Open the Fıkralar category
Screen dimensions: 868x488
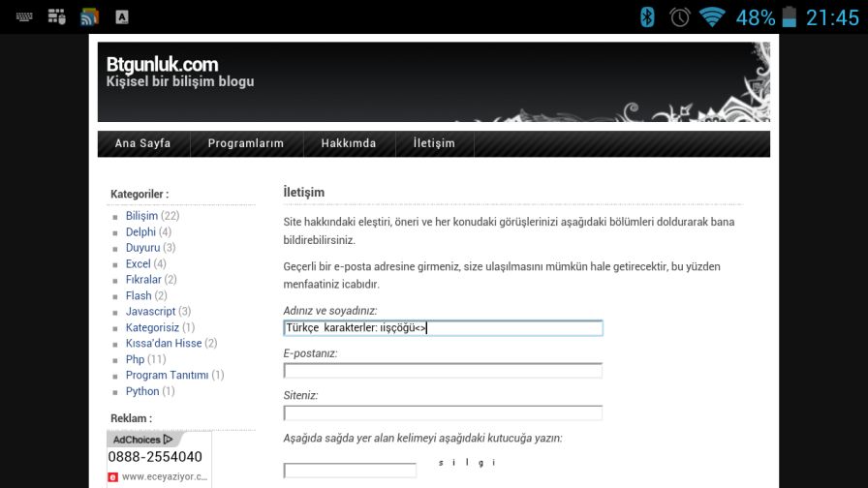coord(143,280)
